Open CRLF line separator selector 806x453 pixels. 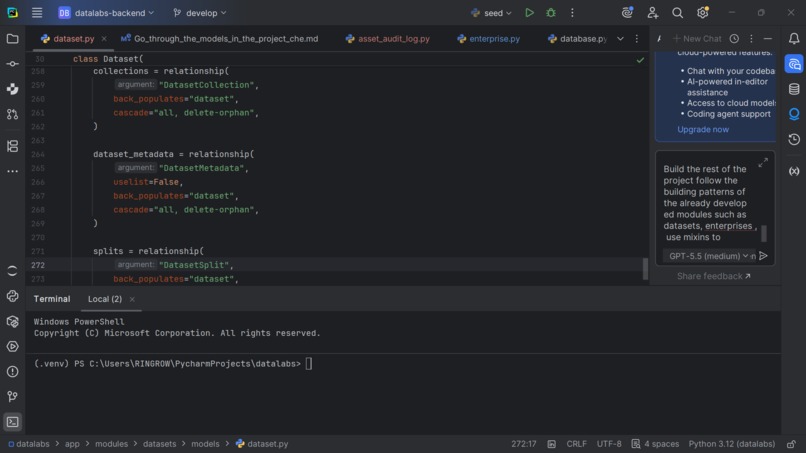click(x=576, y=444)
